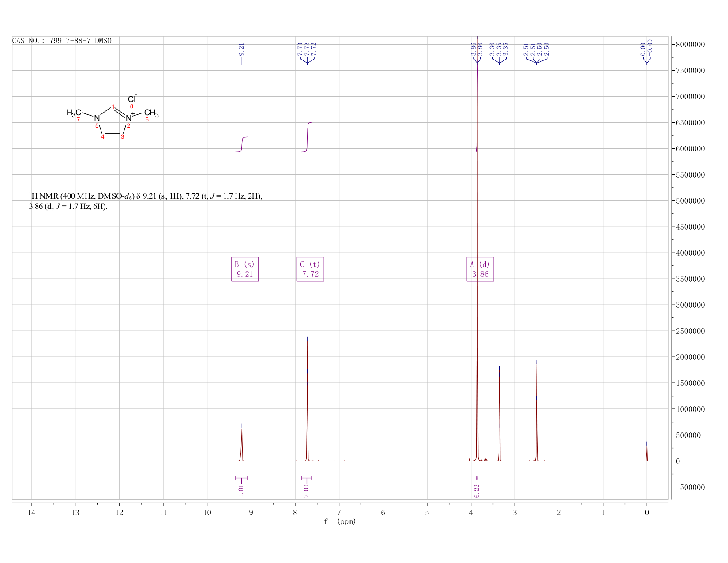The image size is (728, 563).
Task: Select the CAS NO. title text
Action: (62, 41)
